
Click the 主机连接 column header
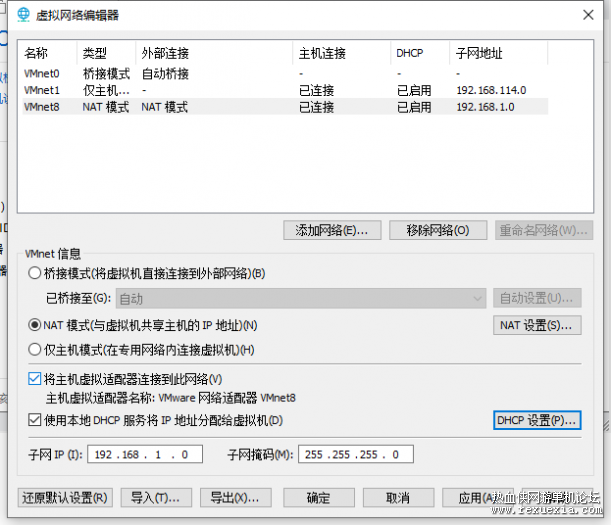[342, 53]
